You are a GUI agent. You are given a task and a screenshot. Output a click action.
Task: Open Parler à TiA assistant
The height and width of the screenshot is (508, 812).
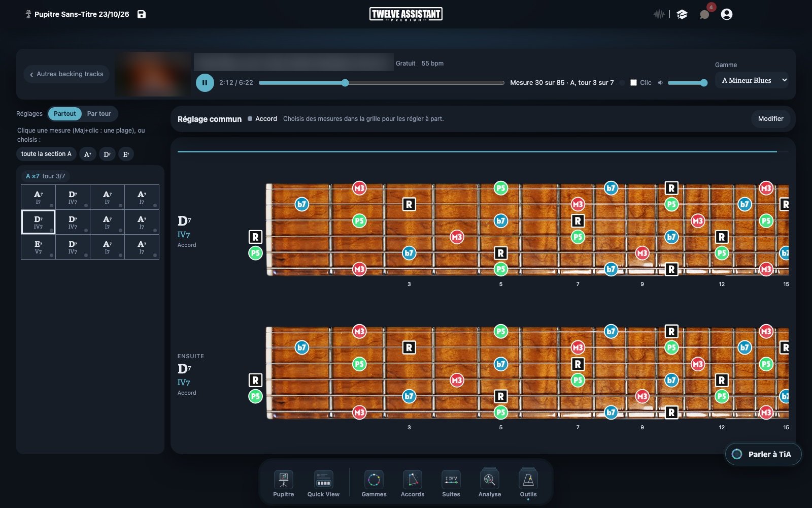[x=763, y=454]
